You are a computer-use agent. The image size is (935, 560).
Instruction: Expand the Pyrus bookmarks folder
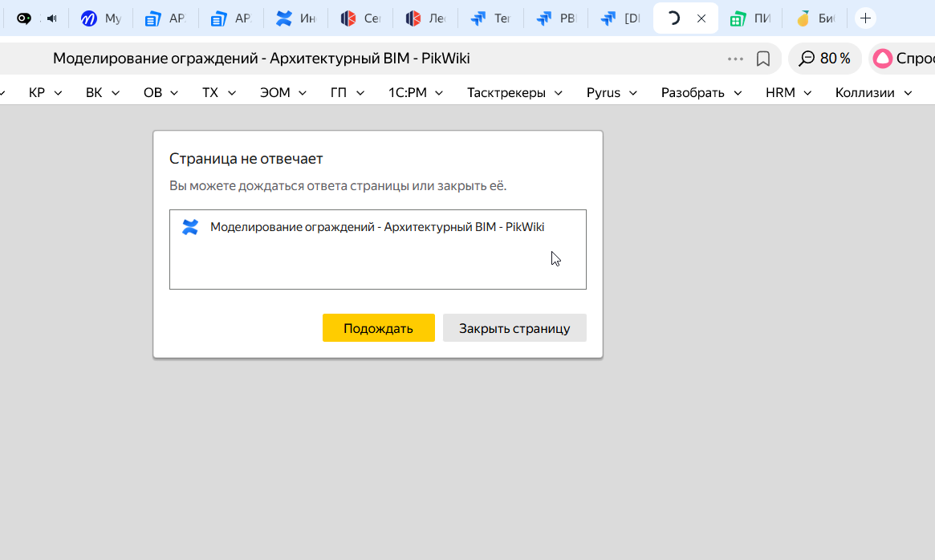click(x=612, y=92)
